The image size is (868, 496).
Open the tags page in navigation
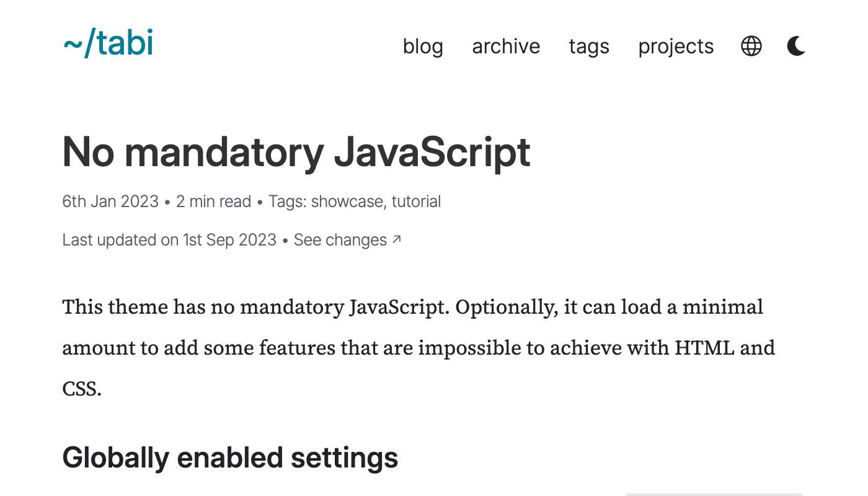[x=589, y=46]
